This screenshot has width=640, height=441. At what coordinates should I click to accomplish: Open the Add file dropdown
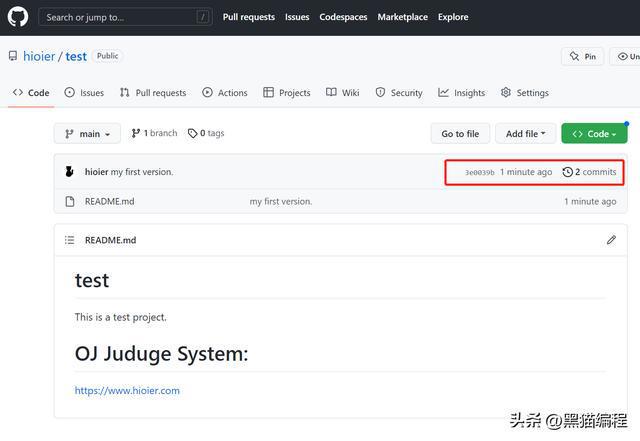(525, 134)
